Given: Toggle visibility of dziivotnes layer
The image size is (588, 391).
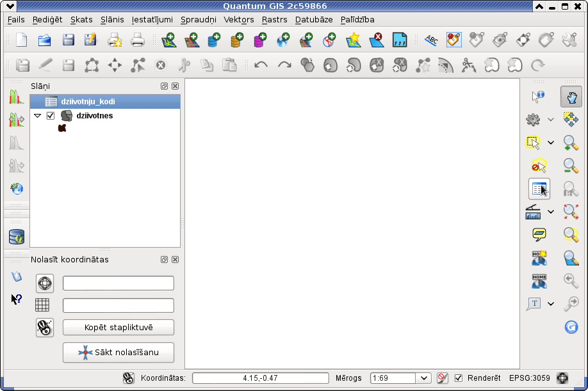Looking at the screenshot, I should [51, 116].
